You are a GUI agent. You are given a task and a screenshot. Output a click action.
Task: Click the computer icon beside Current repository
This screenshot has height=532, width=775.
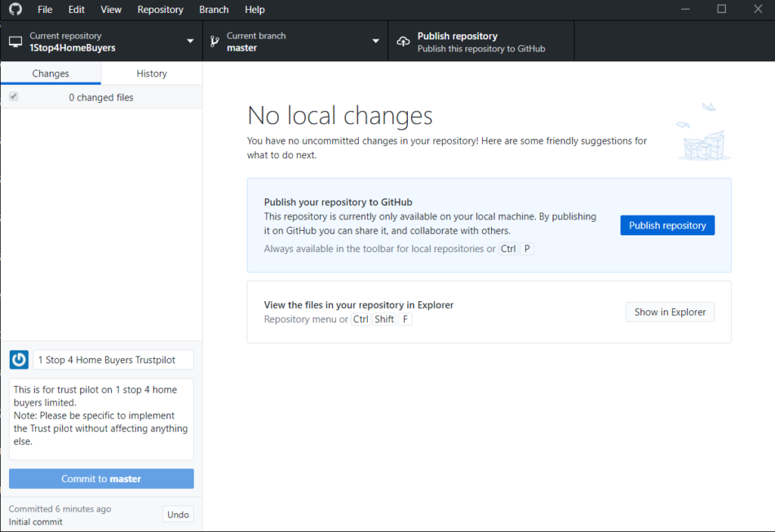pos(16,42)
